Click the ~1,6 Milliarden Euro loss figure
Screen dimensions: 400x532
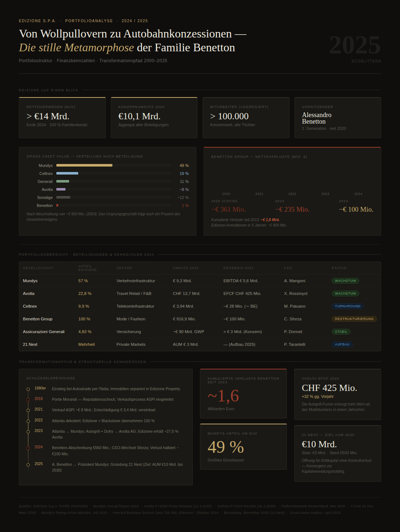223,396
